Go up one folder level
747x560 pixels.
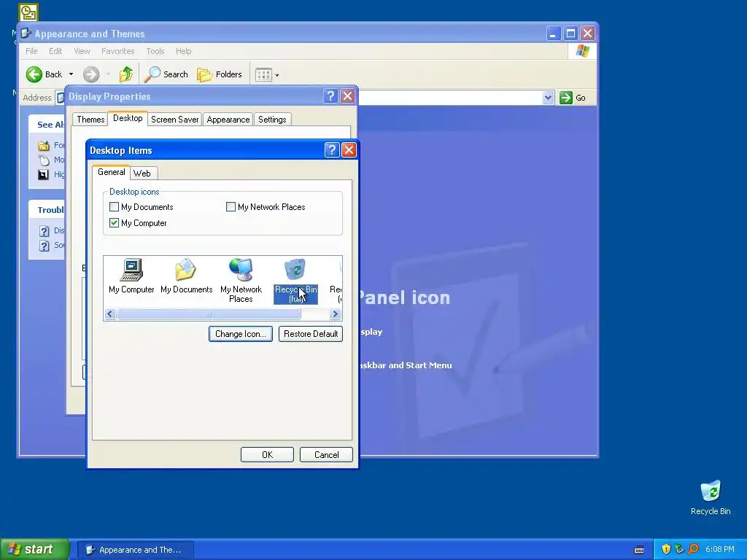(126, 74)
